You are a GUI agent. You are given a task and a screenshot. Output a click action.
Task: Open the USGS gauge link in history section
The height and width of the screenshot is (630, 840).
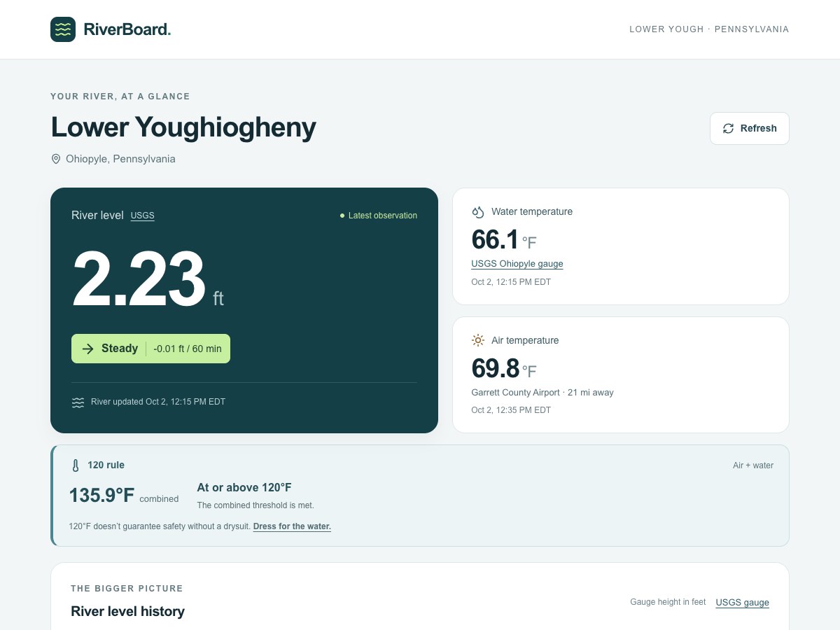[742, 603]
